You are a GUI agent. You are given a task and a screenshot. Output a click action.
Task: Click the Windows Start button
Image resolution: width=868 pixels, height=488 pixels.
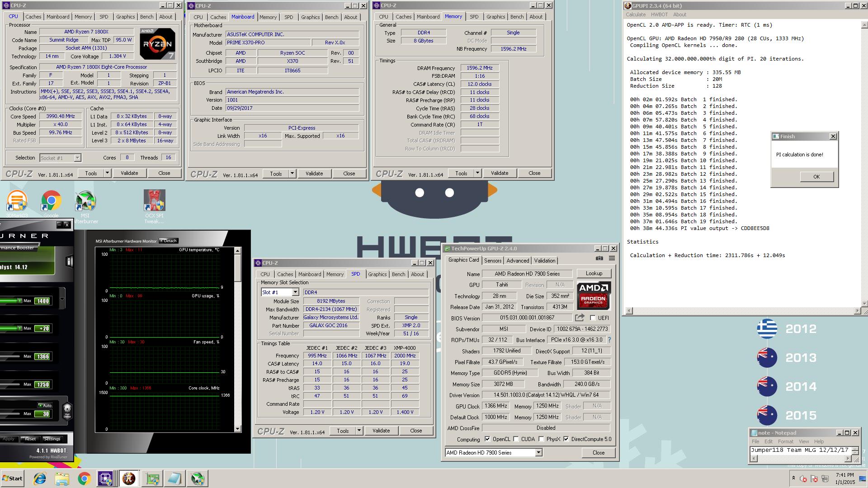[x=13, y=479]
